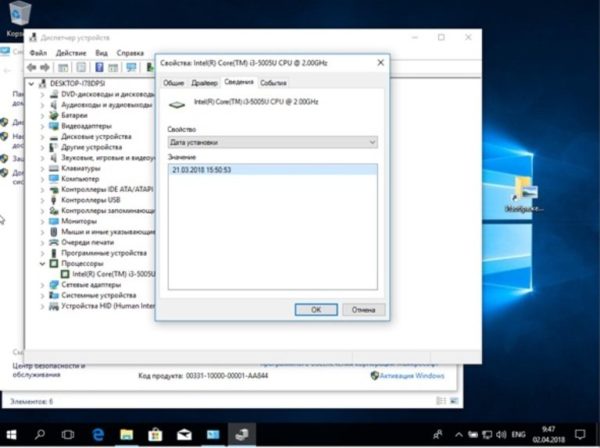Open the desktop shortcut beside the window

coord(523,194)
